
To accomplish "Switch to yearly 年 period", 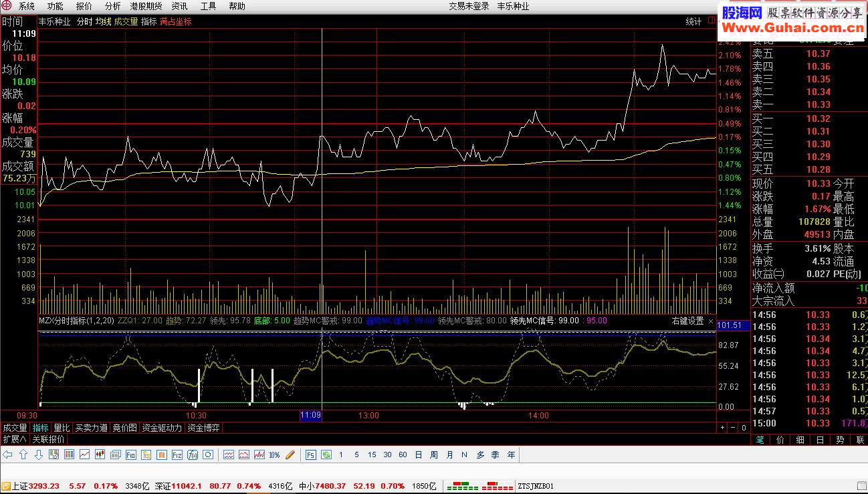I will [x=511, y=455].
